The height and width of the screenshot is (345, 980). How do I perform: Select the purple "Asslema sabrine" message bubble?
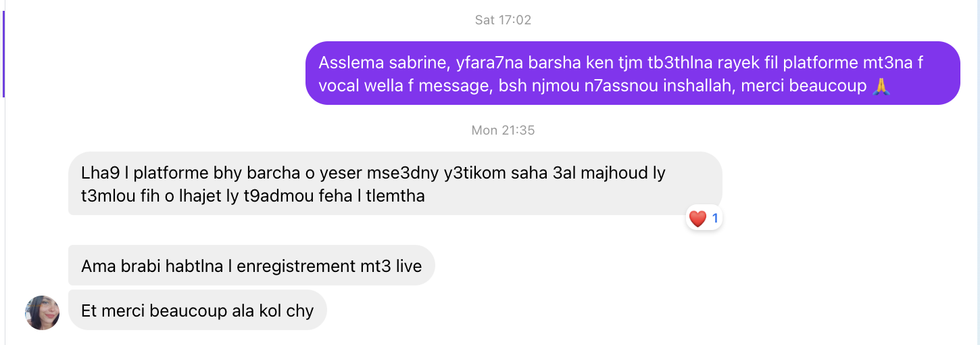633,73
